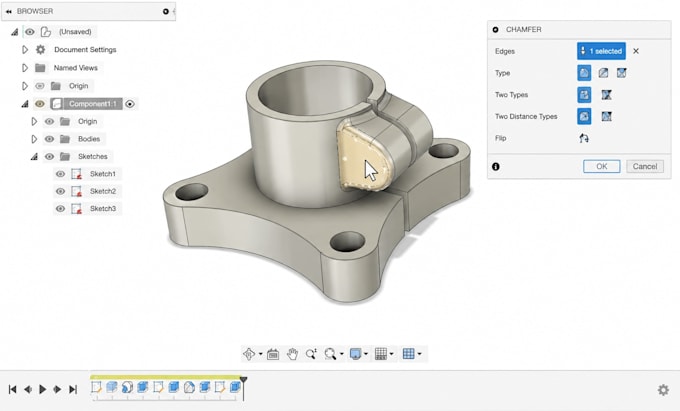The image size is (680, 411).
Task: Collapse the (Unsaved) root node
Action: tap(14, 32)
